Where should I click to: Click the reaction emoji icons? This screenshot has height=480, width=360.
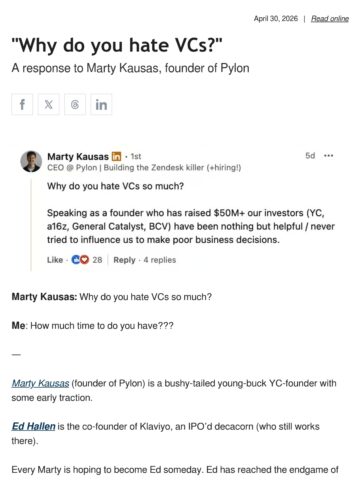click(x=80, y=260)
